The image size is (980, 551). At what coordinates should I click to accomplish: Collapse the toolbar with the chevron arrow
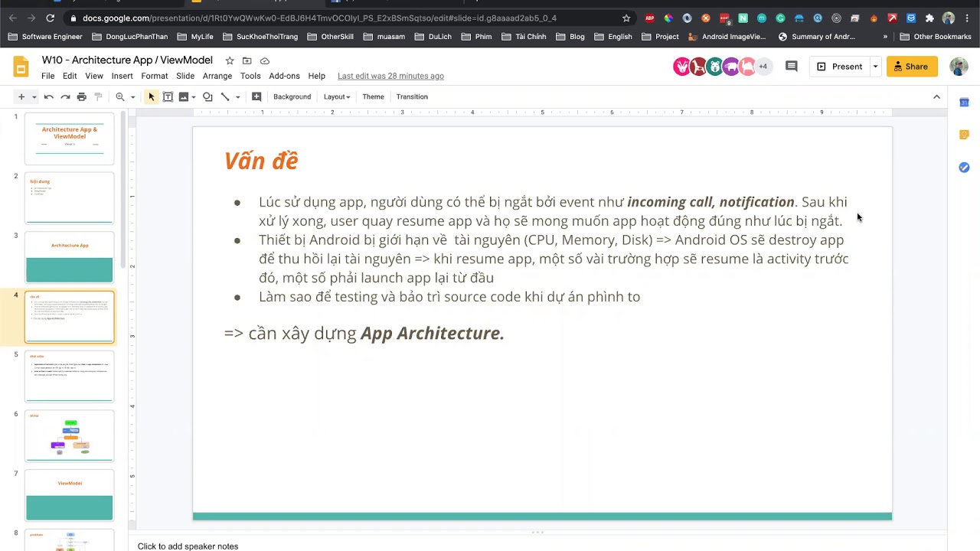coord(936,96)
